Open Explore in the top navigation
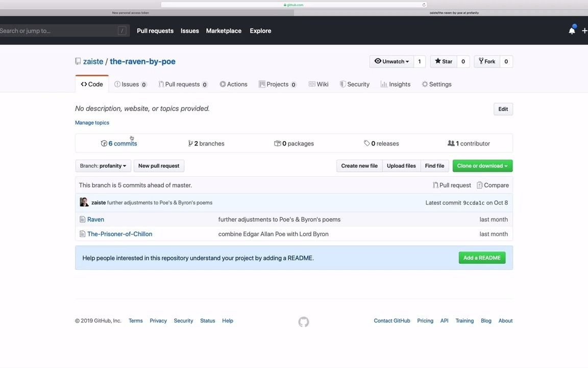 tap(260, 31)
